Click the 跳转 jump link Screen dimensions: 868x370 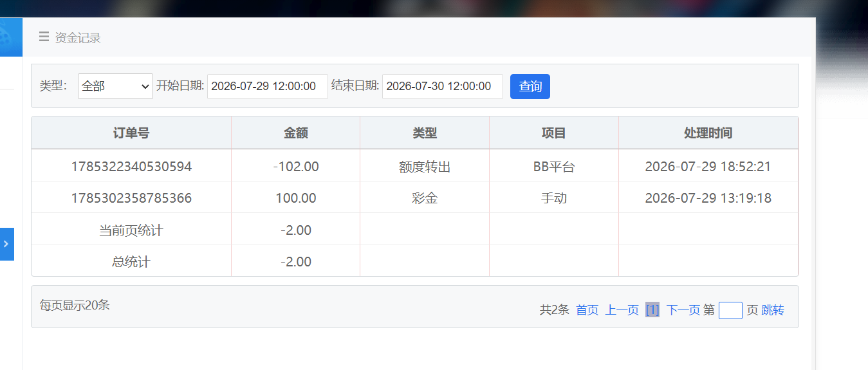click(x=773, y=310)
